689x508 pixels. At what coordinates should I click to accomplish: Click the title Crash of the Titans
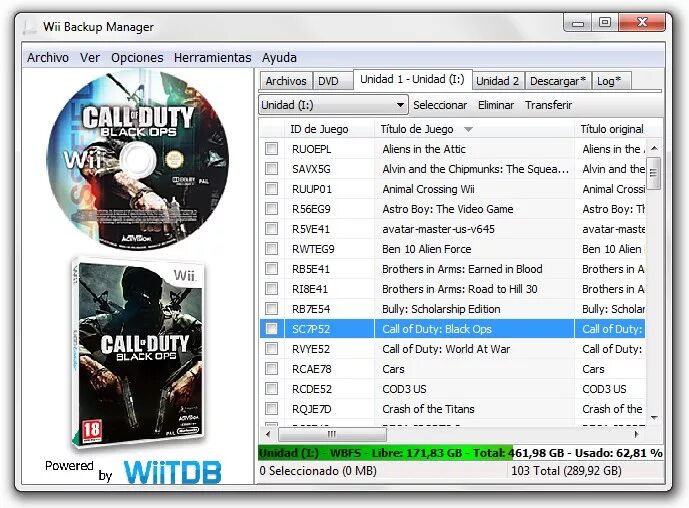coord(428,409)
